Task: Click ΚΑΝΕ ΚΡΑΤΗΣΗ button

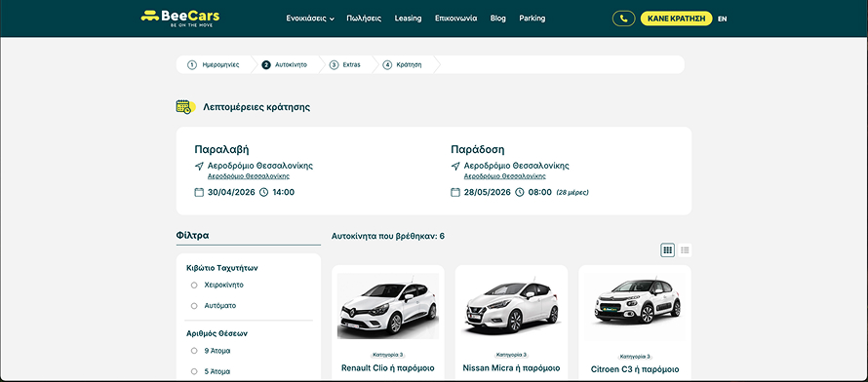Action: point(676,19)
